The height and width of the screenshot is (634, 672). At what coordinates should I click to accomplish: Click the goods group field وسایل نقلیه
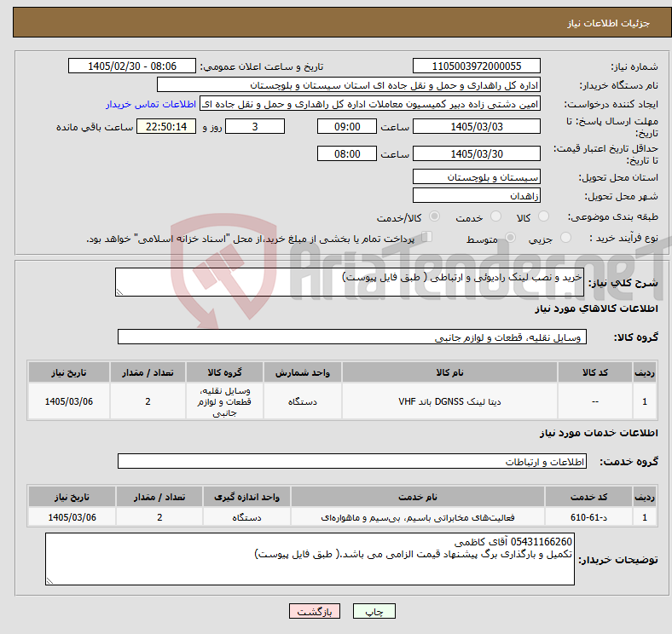click(x=352, y=337)
